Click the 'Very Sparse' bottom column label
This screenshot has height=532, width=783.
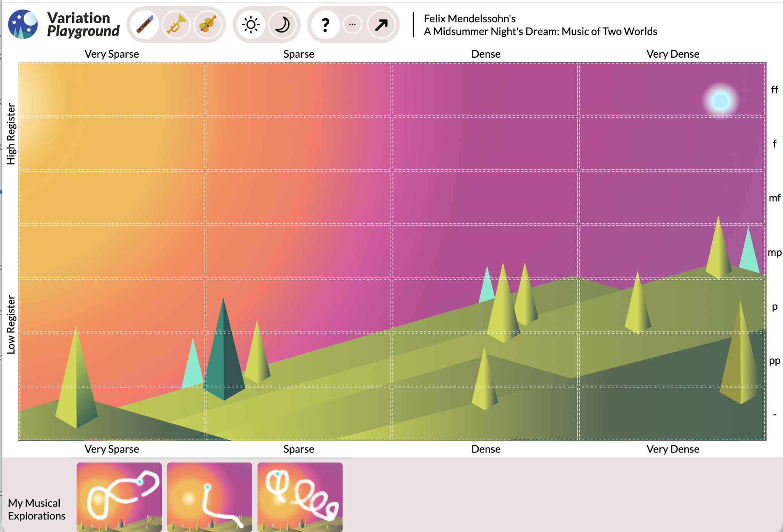112,449
